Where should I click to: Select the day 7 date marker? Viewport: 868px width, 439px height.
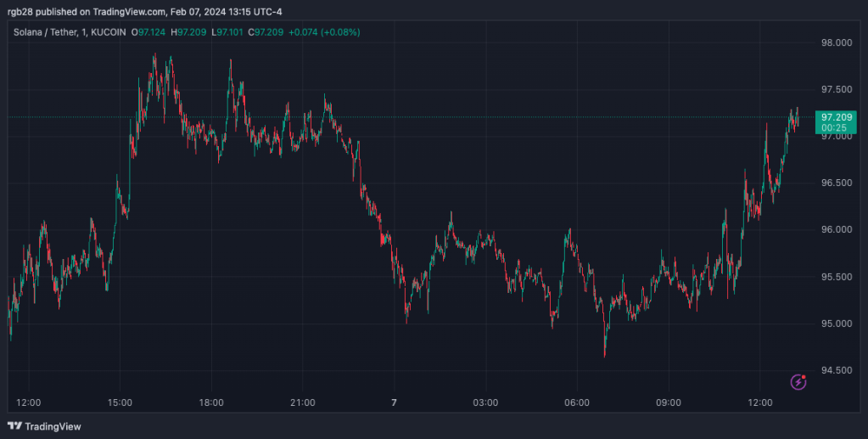point(394,402)
